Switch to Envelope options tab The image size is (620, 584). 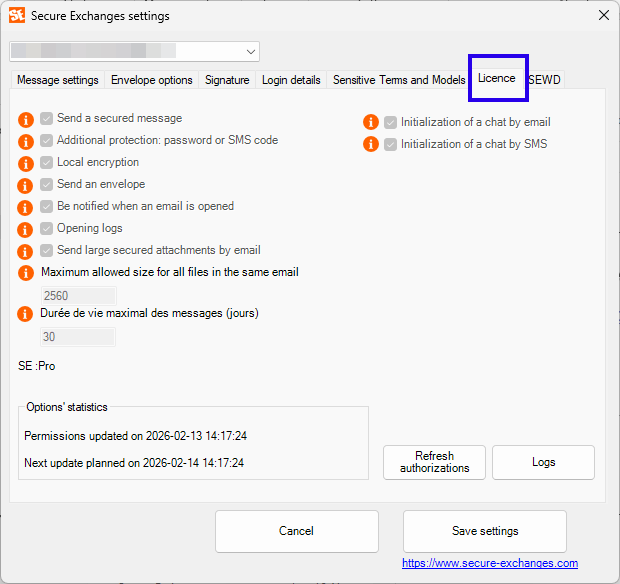click(152, 80)
